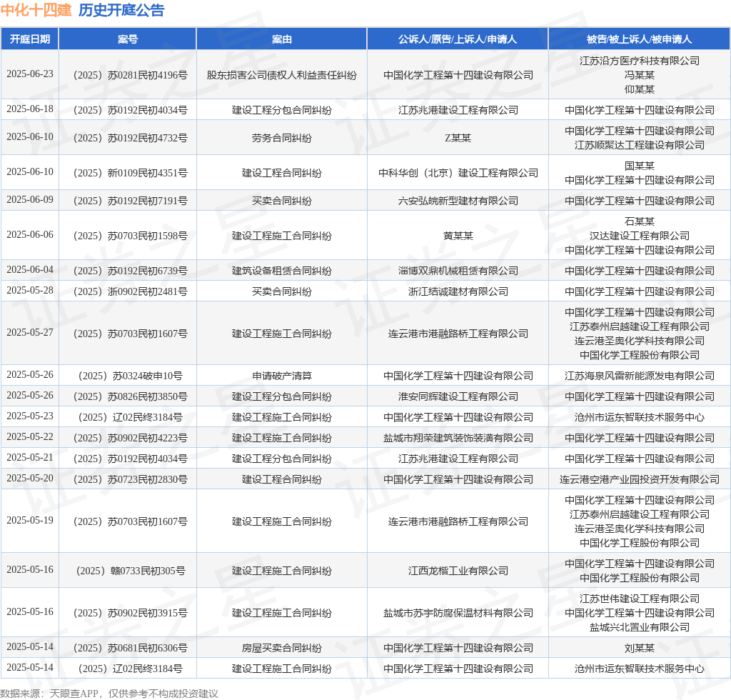Select date cell 2025-06-06
Image resolution: width=731 pixels, height=700 pixels.
click(30, 235)
